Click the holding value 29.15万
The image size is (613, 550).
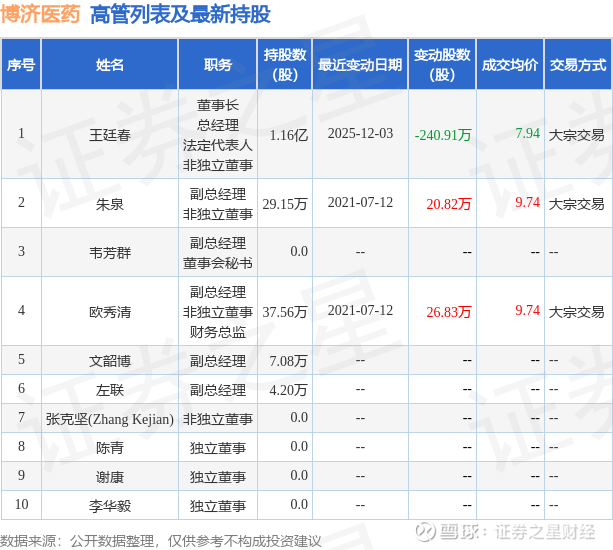[285, 204]
